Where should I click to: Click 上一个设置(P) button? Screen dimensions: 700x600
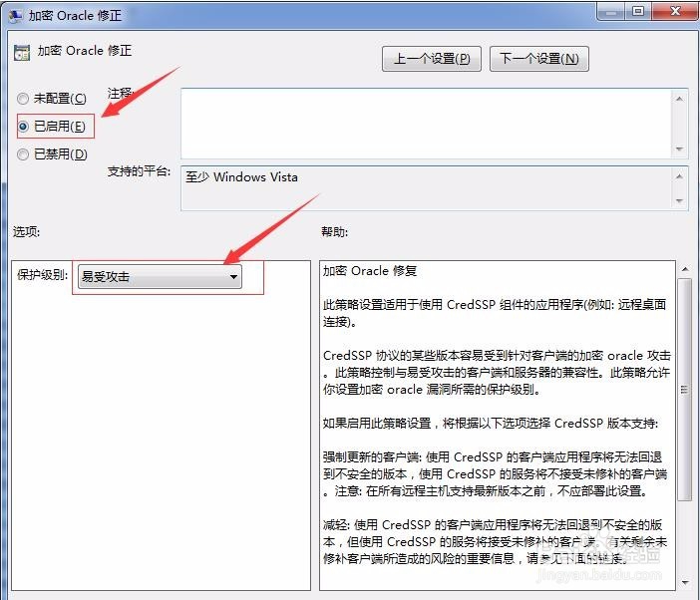point(432,59)
